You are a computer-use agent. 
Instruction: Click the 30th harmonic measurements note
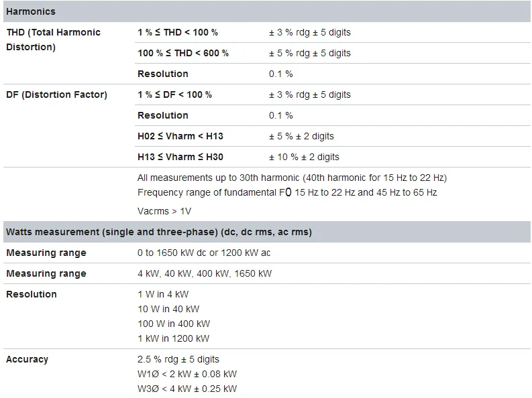[292, 178]
